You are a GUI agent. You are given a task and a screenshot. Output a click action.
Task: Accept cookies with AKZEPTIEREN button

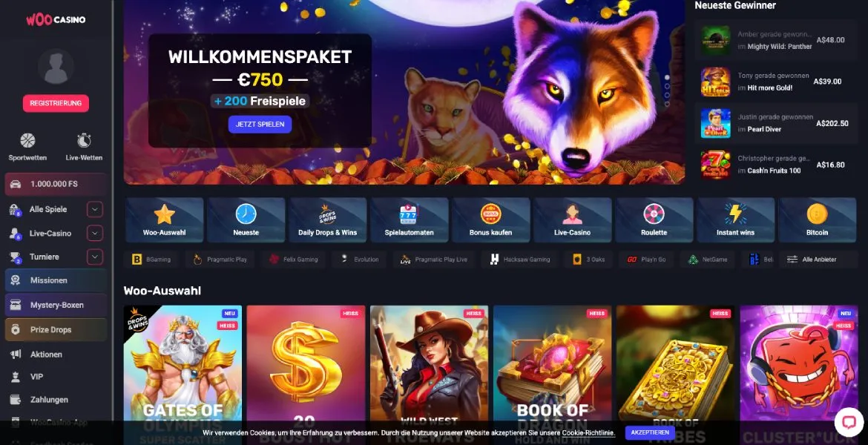650,432
